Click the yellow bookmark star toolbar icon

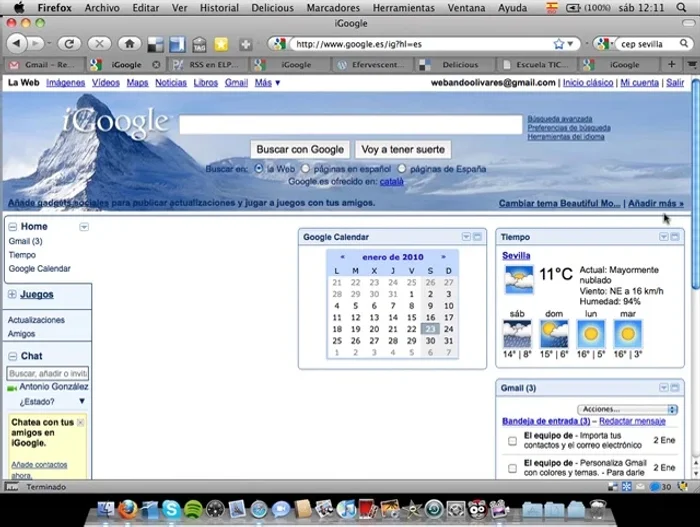point(220,44)
